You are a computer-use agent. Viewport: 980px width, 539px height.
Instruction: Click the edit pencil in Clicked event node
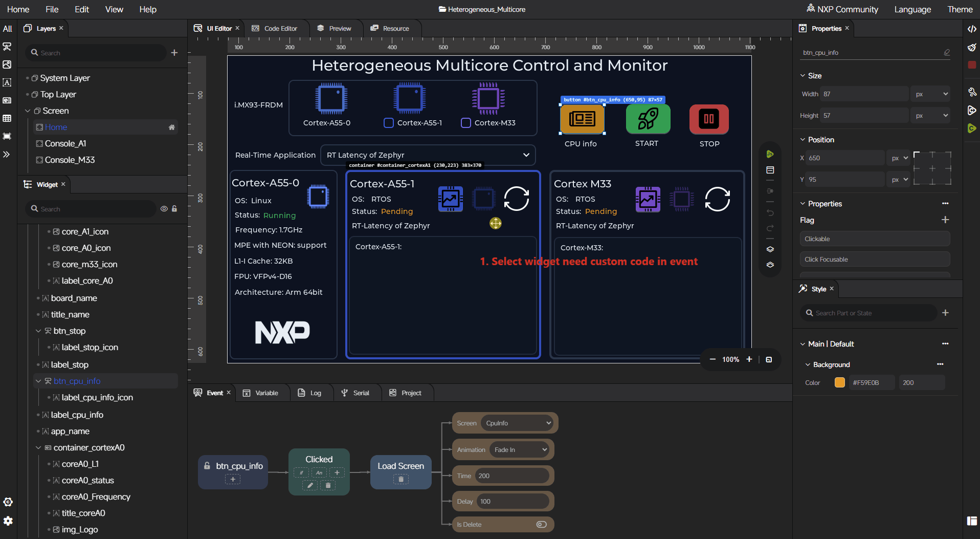(310, 485)
